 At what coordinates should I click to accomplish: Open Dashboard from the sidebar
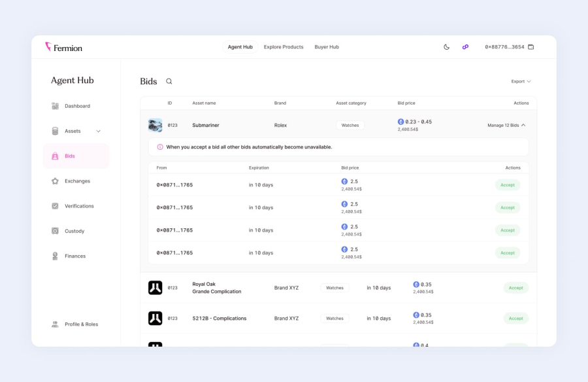(x=76, y=106)
